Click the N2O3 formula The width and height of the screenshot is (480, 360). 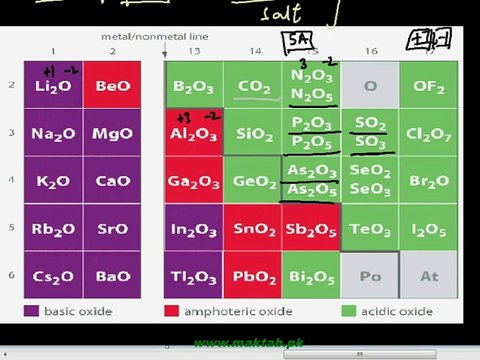(311, 76)
